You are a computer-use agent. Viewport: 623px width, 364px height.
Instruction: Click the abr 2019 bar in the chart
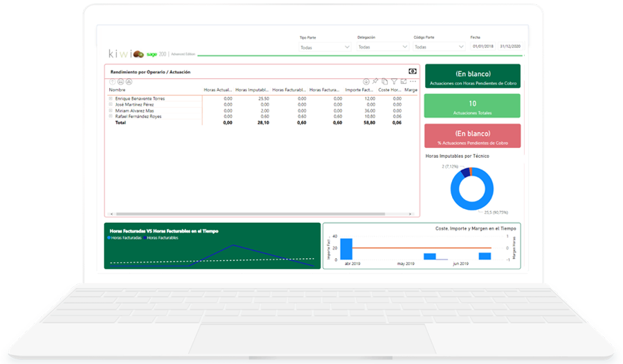point(347,249)
